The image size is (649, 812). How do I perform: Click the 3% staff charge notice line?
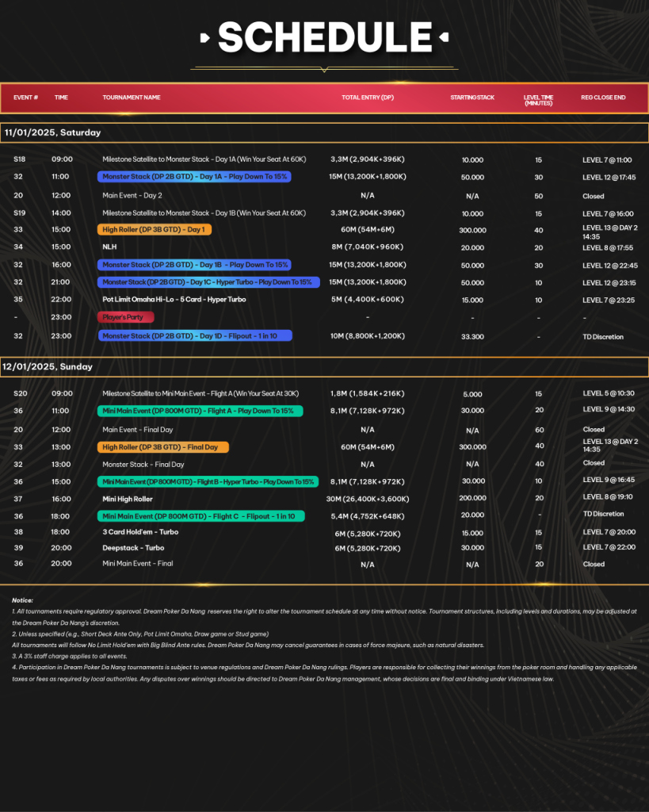(70, 656)
